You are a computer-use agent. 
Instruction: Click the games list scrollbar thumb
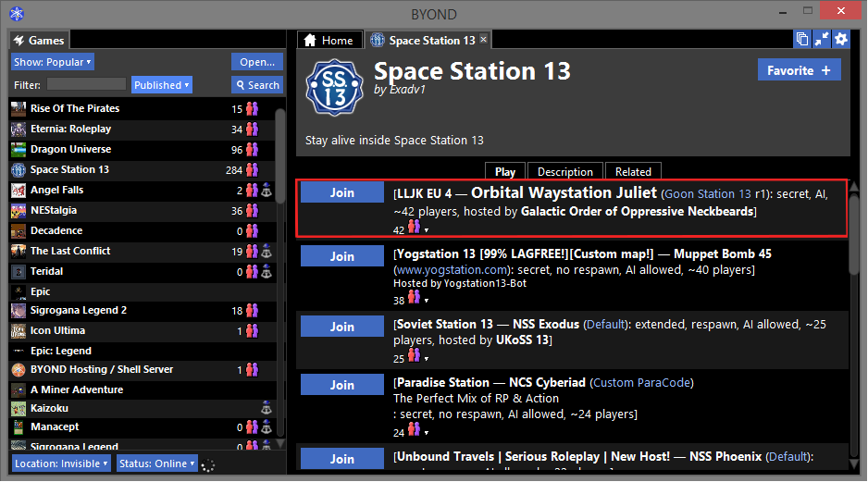[280, 154]
